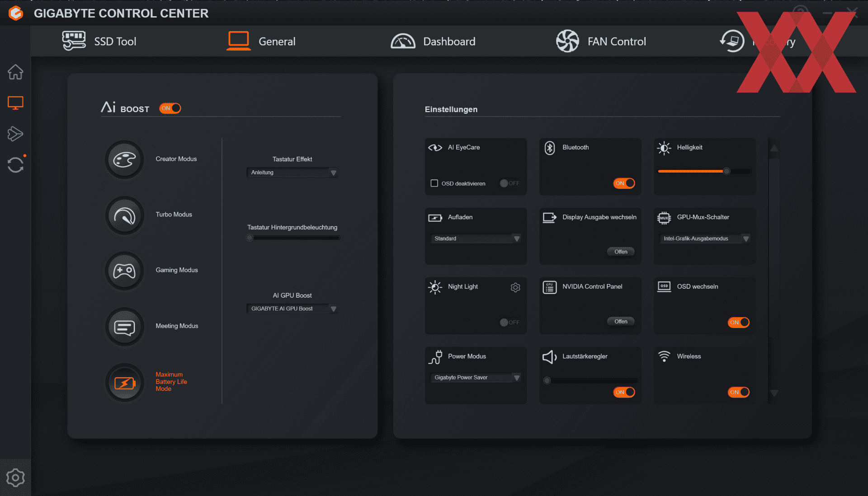Image resolution: width=868 pixels, height=496 pixels.
Task: Activate Gaming Modus gamepad icon
Action: pyautogui.click(x=124, y=271)
